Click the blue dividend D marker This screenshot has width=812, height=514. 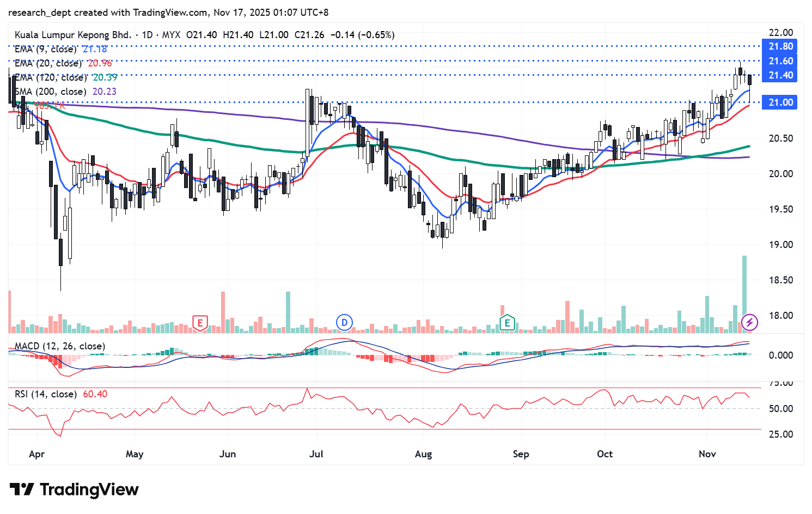(344, 323)
